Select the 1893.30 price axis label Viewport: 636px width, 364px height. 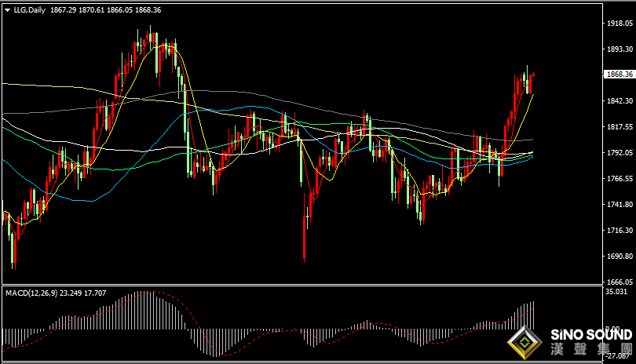pyautogui.click(x=620, y=49)
